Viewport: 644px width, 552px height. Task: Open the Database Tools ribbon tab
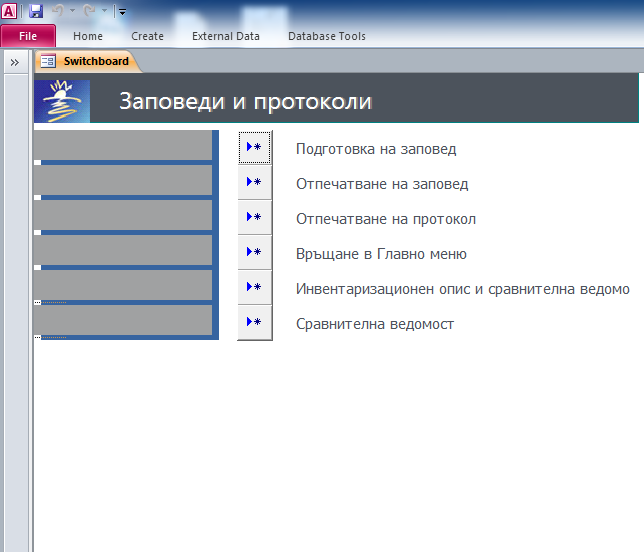pos(327,36)
